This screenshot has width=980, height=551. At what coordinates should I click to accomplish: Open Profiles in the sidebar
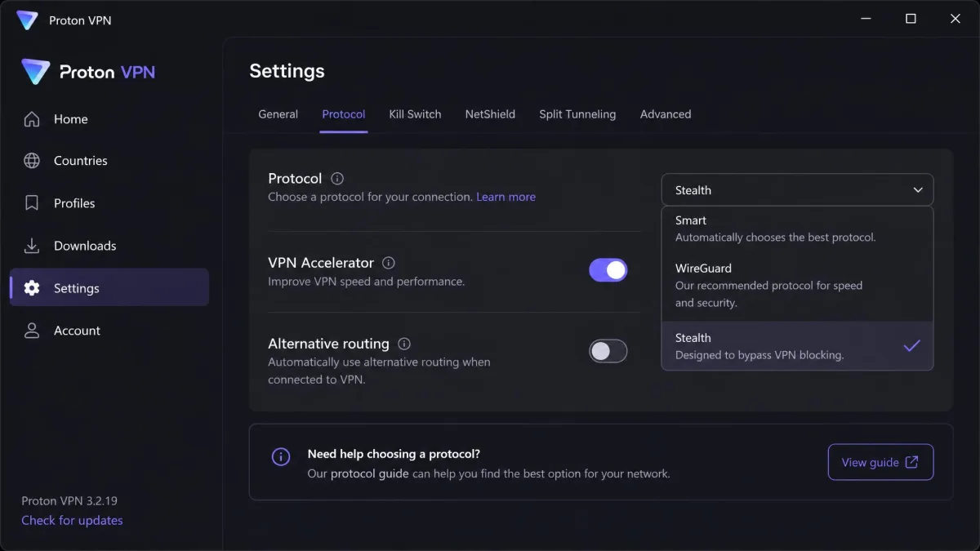pos(109,203)
